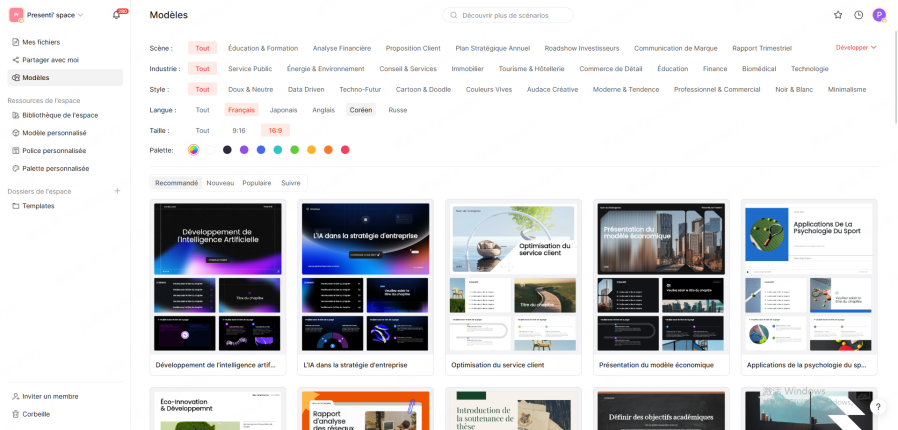Add new folder with plus icon

coord(117,191)
